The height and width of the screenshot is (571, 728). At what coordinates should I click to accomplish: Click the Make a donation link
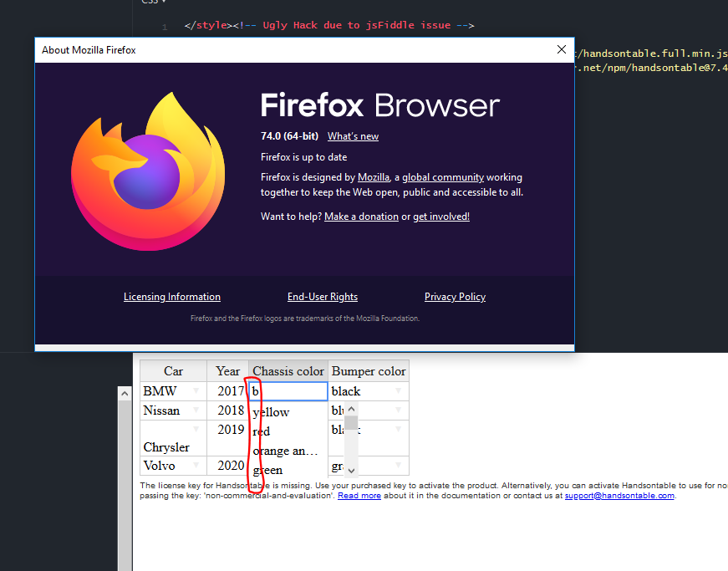361,217
